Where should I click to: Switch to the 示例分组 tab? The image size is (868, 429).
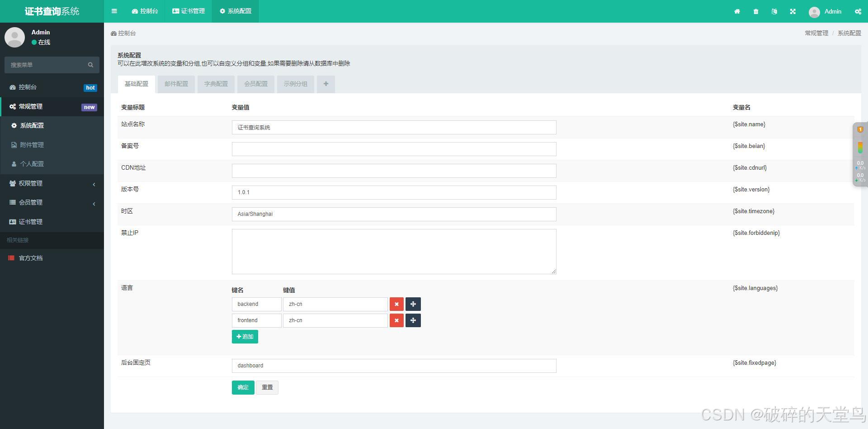(296, 84)
